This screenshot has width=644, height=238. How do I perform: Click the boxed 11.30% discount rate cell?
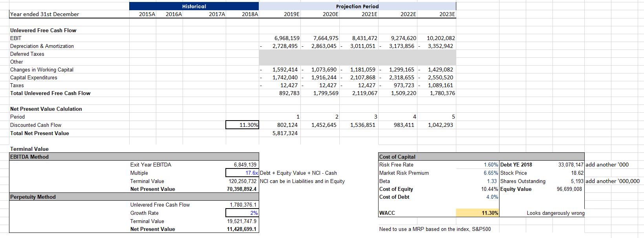242,125
